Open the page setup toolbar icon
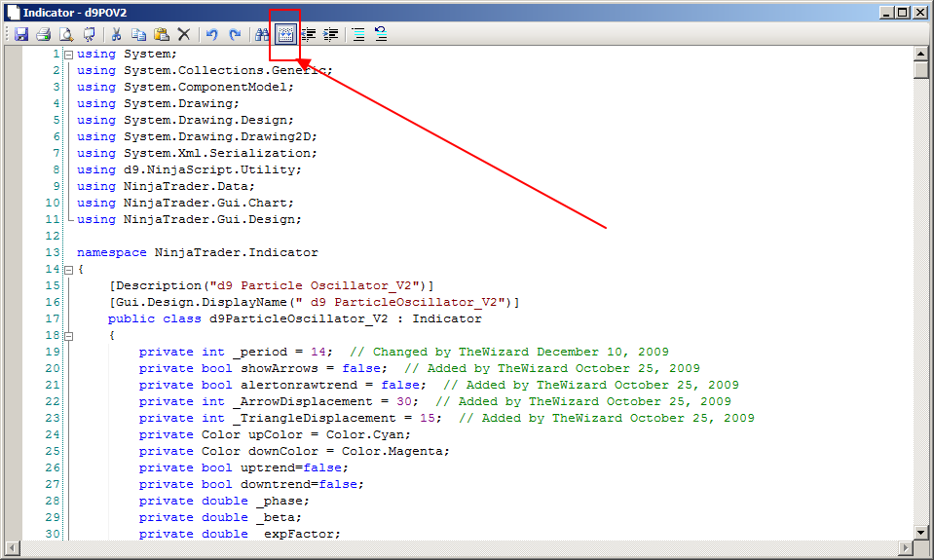The image size is (934, 560). (x=89, y=34)
